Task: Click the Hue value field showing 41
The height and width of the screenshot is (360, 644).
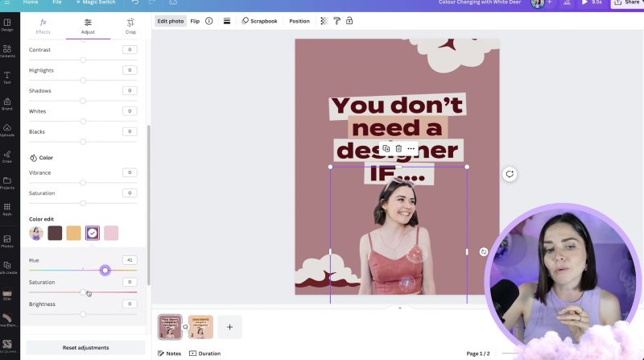Action: [130, 259]
